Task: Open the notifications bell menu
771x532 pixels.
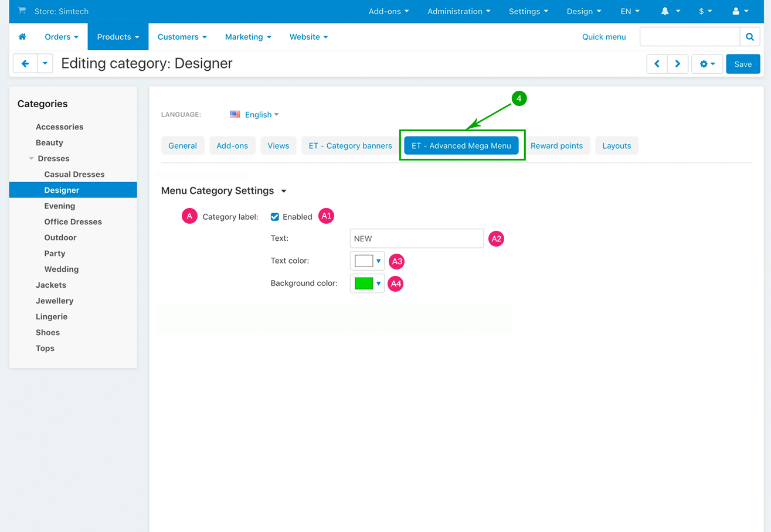Action: [x=671, y=11]
